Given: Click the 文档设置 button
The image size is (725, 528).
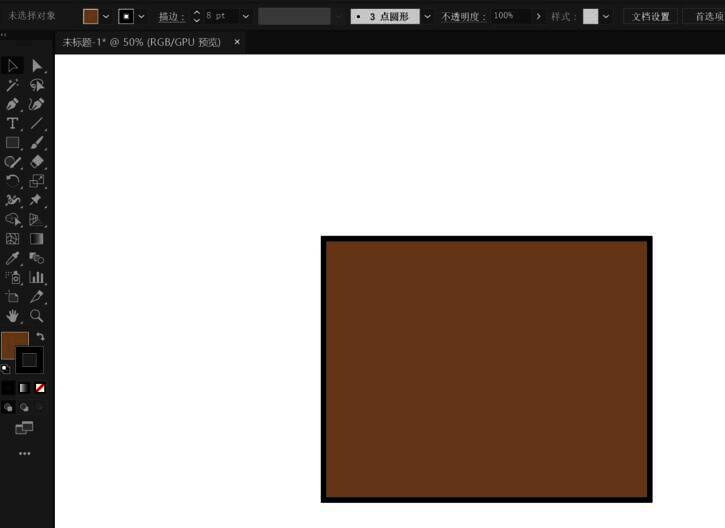Looking at the screenshot, I should click(651, 17).
